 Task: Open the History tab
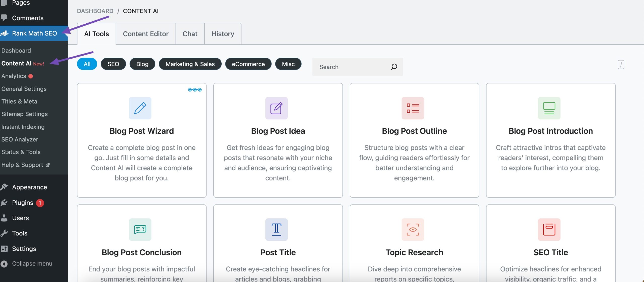tap(223, 33)
